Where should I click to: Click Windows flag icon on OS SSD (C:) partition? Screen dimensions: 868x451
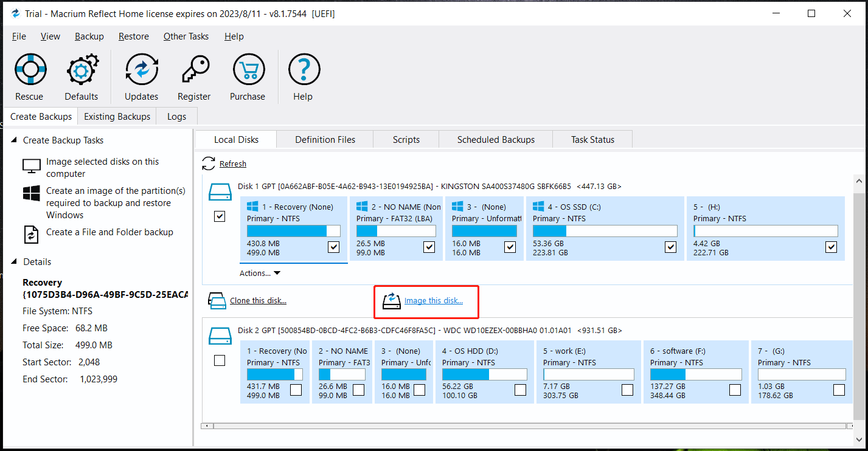[538, 207]
